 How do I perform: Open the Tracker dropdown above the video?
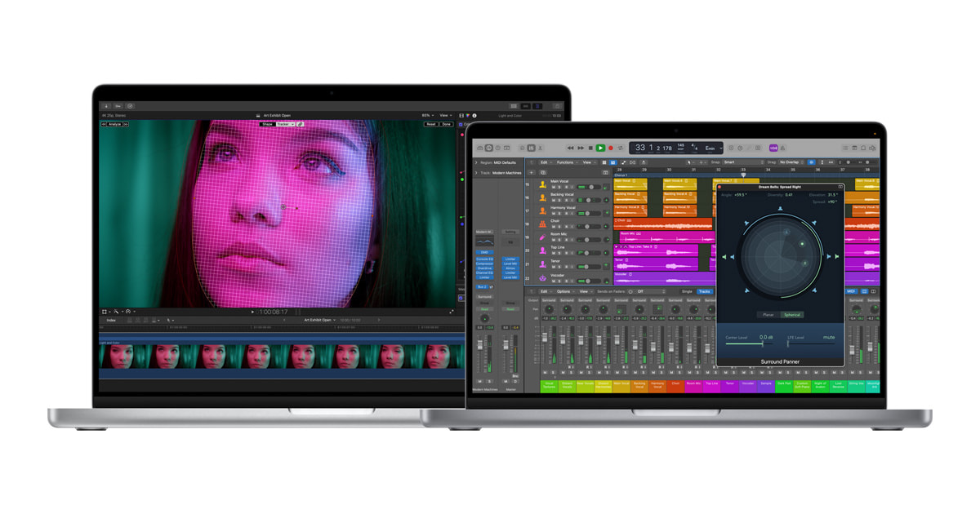pos(285,124)
